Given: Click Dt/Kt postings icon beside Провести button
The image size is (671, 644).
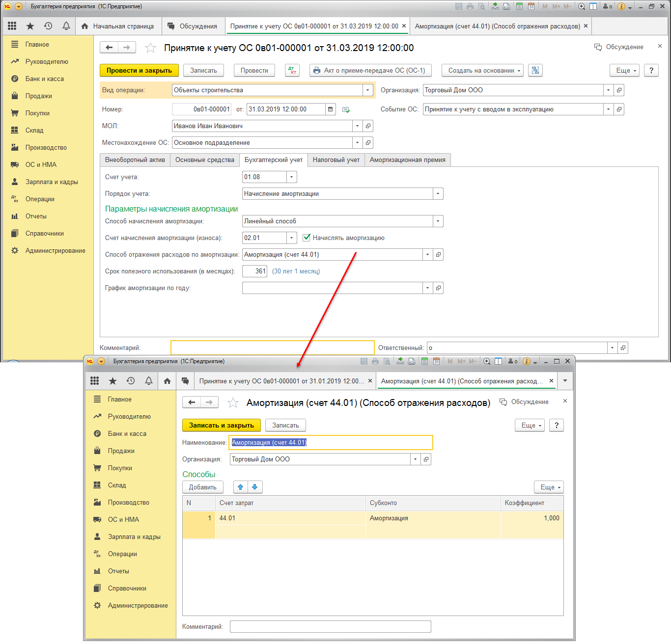Looking at the screenshot, I should coord(292,70).
